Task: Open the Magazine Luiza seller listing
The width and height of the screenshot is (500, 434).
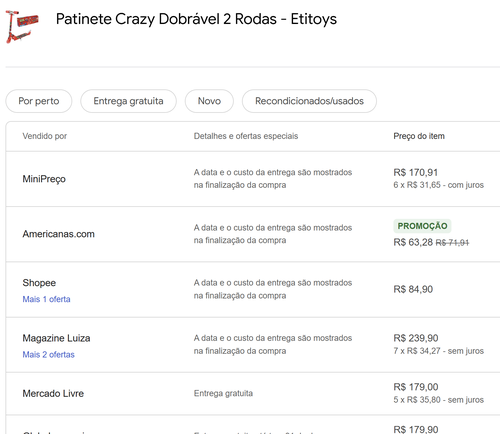Action: click(56, 338)
